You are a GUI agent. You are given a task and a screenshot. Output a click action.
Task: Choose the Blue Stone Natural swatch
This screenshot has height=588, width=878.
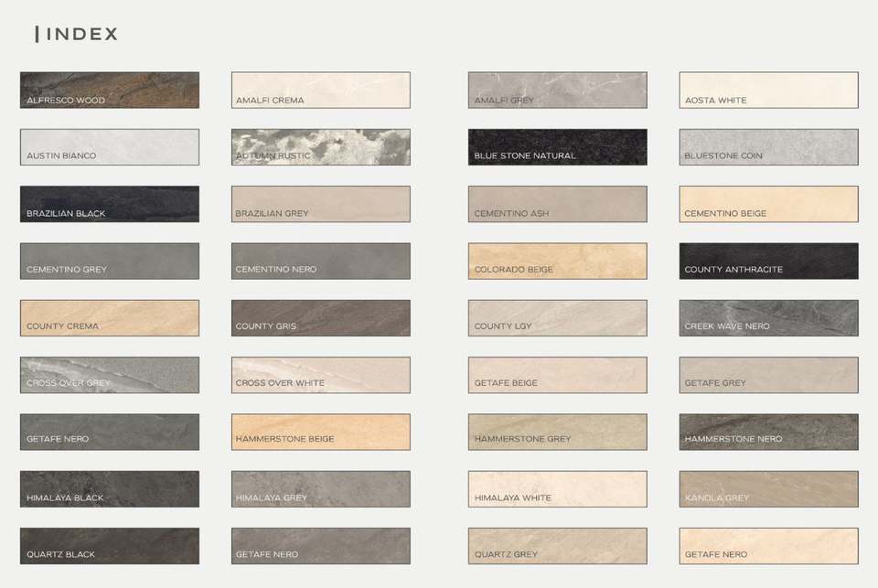pyautogui.click(x=558, y=146)
